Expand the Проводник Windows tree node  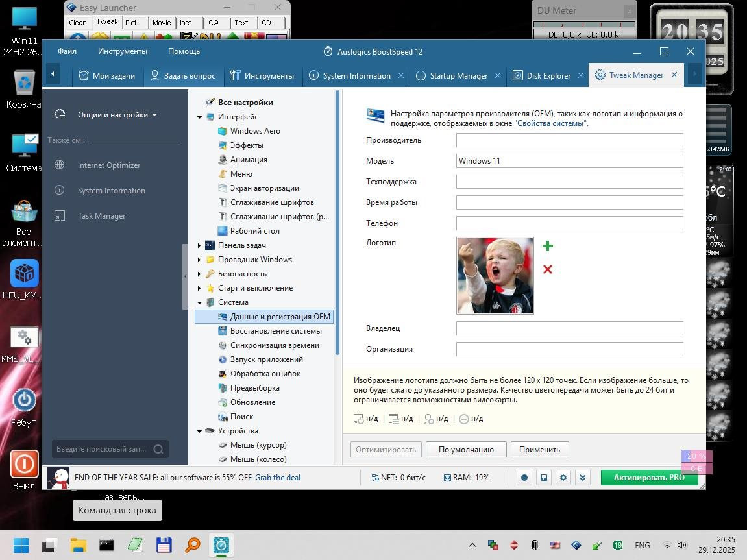point(200,260)
